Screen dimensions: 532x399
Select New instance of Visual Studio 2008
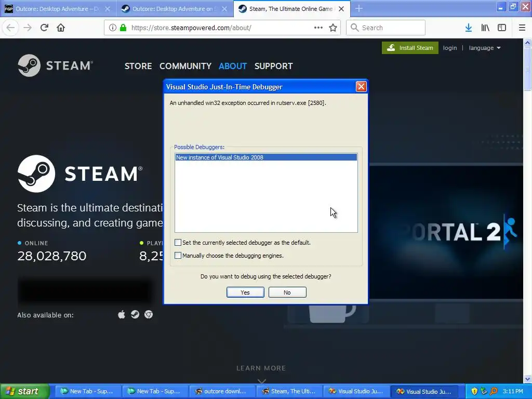click(266, 157)
